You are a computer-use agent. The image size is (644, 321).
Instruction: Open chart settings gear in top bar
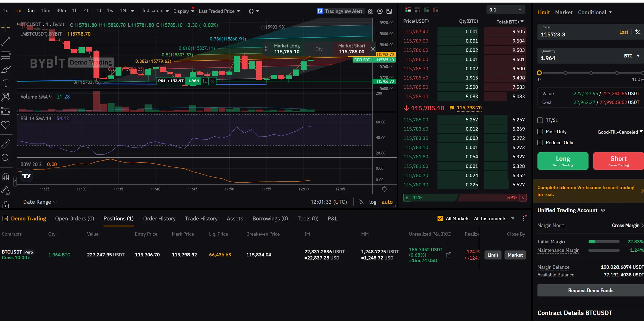click(380, 11)
